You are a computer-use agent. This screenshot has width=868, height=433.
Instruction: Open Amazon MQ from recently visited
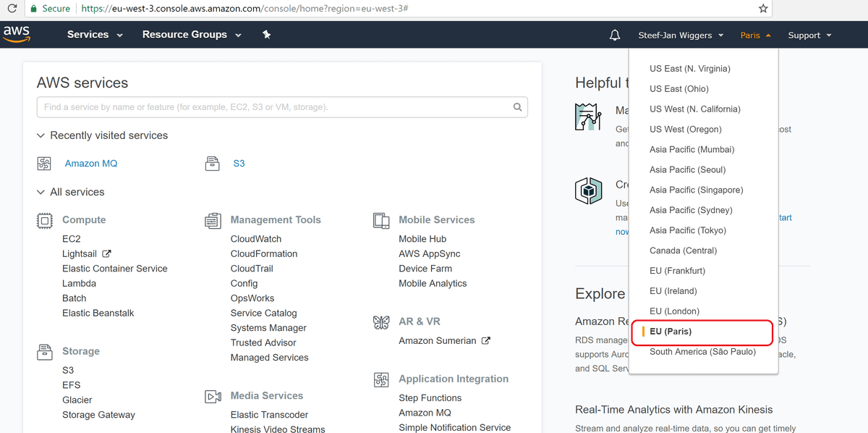(91, 164)
